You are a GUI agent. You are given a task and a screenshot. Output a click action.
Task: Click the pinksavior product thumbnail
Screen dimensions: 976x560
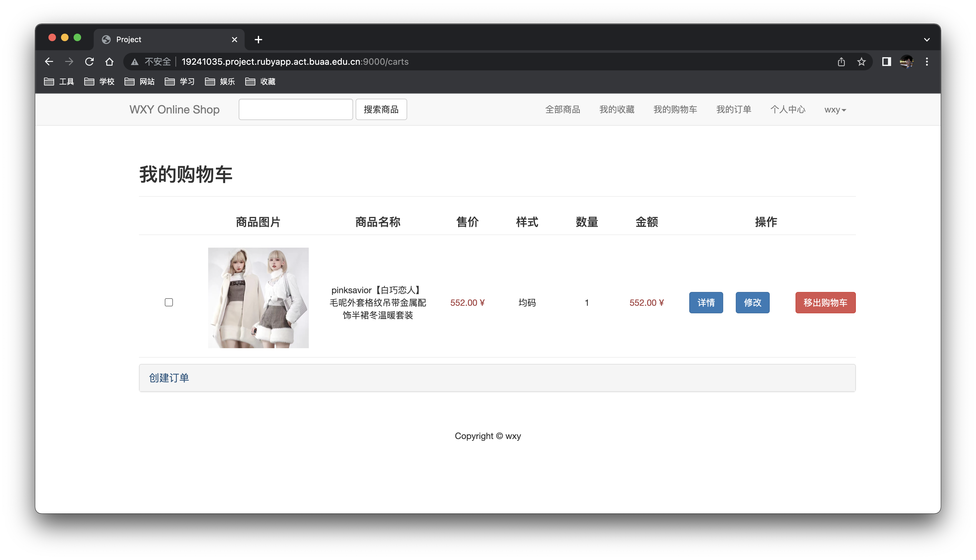258,298
